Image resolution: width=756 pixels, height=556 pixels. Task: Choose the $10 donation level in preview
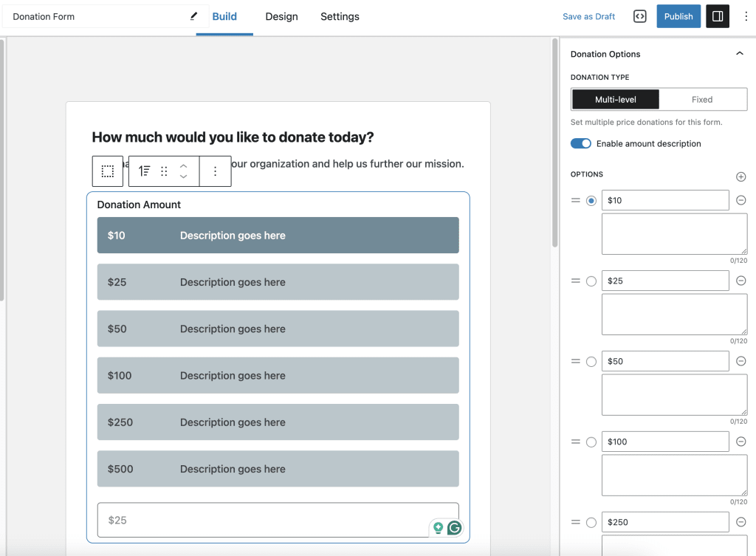tap(278, 236)
